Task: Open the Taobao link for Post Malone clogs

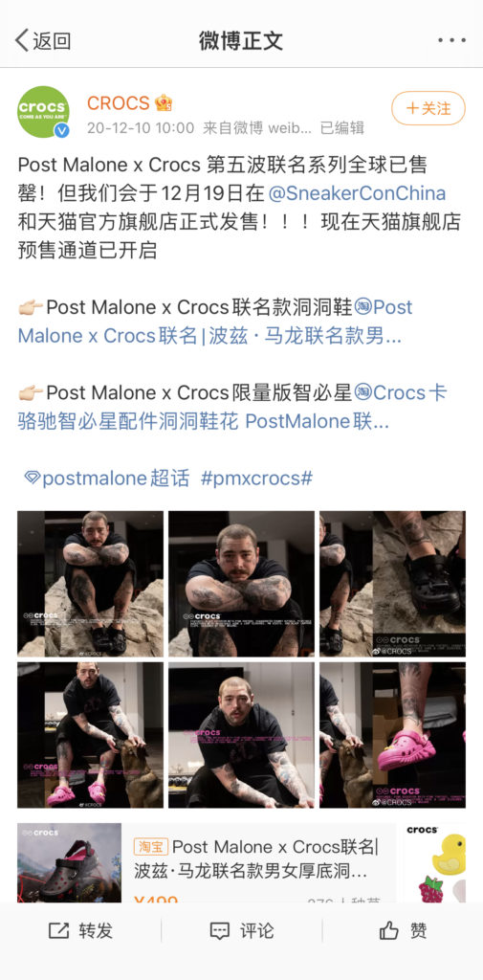Action: pyautogui.click(x=217, y=322)
